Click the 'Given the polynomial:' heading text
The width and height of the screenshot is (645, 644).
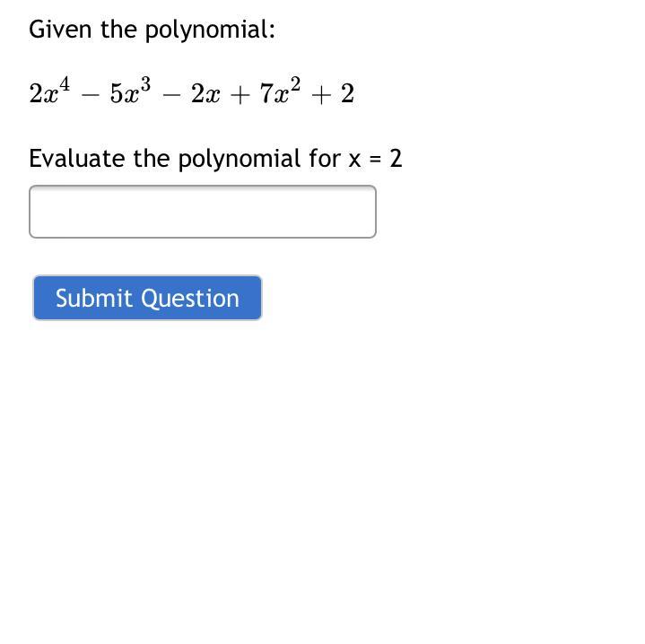[152, 30]
